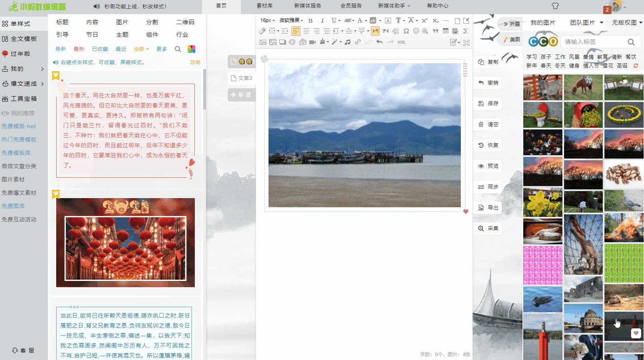Click the sigma formula icon
The width and height of the screenshot is (644, 360).
pos(465,31)
